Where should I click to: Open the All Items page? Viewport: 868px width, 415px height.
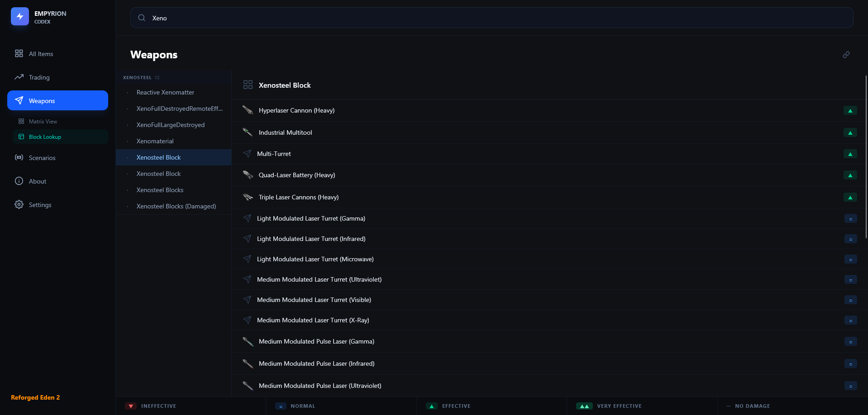[41, 54]
